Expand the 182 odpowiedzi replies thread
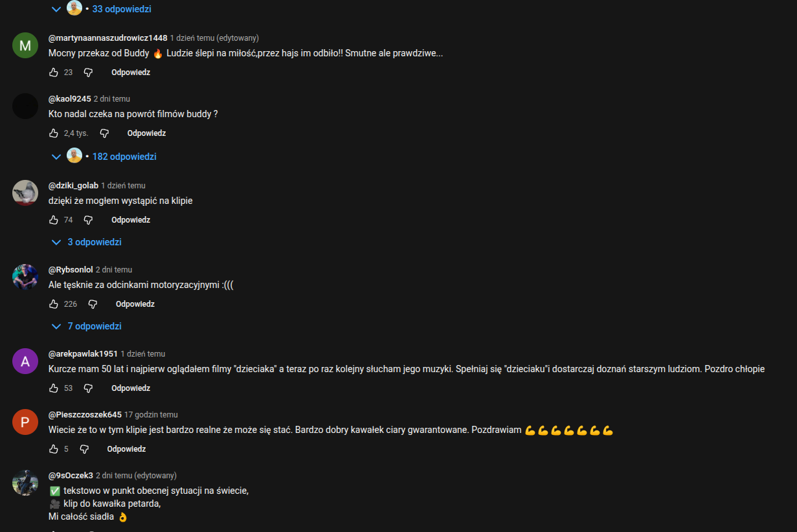 104,157
